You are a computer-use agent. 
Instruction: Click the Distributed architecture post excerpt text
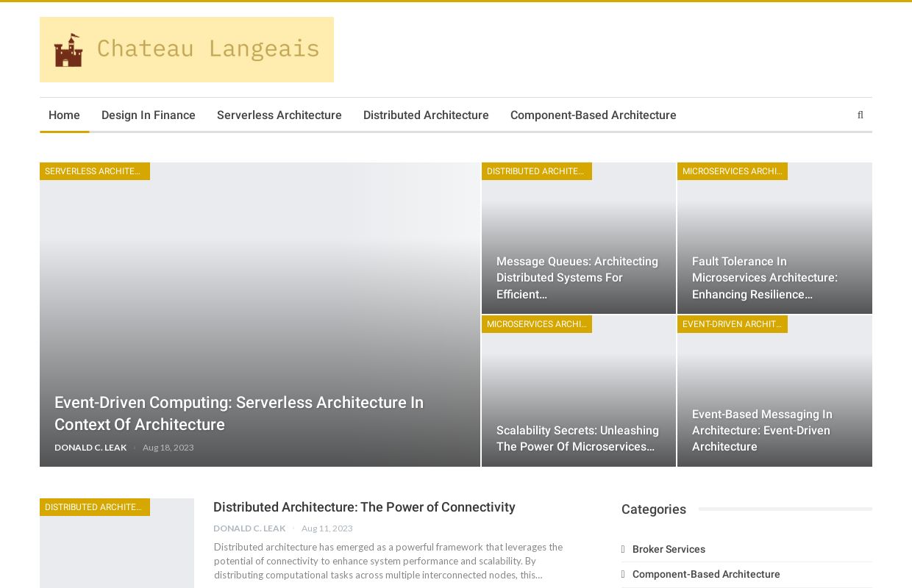coord(388,561)
